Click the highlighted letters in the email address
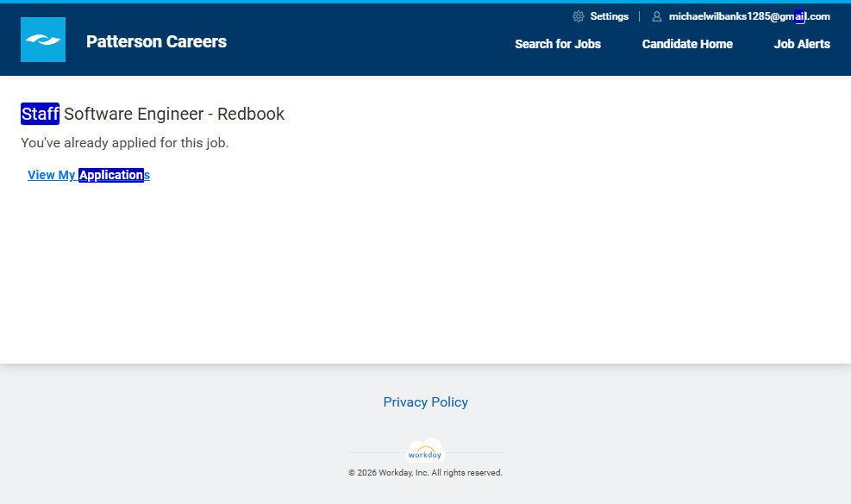This screenshot has width=851, height=504. pyautogui.click(x=800, y=16)
